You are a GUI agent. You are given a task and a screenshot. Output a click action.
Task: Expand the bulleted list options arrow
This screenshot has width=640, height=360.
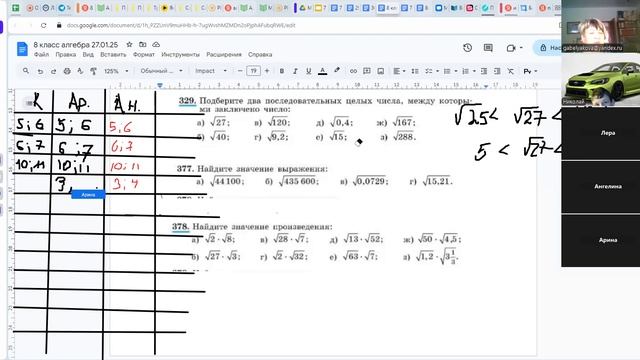click(x=456, y=71)
